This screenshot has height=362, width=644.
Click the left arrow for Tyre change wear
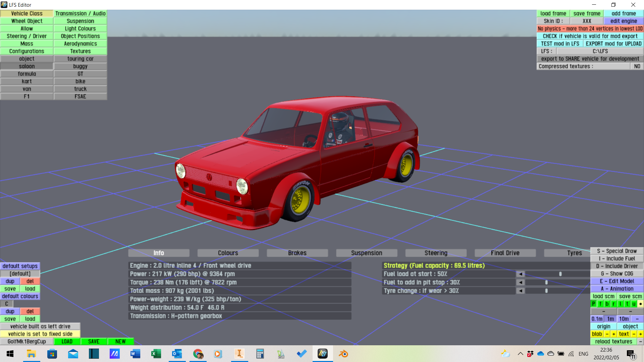[520, 291]
